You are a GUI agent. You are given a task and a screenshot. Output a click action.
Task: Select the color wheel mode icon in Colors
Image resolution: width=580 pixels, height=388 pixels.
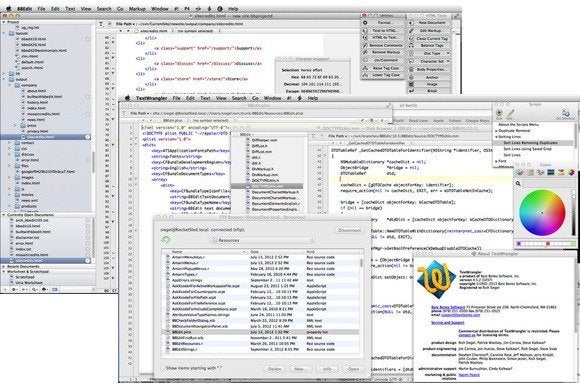(x=520, y=172)
